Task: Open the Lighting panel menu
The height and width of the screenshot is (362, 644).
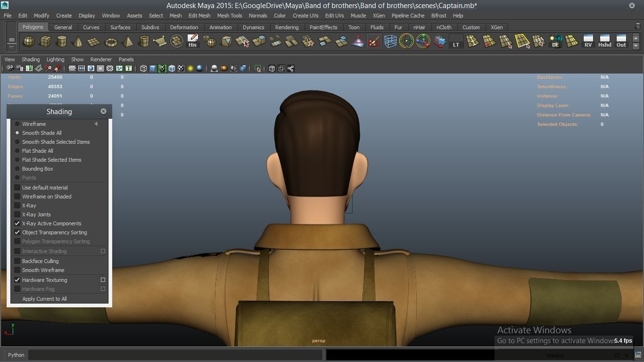Action: point(55,59)
